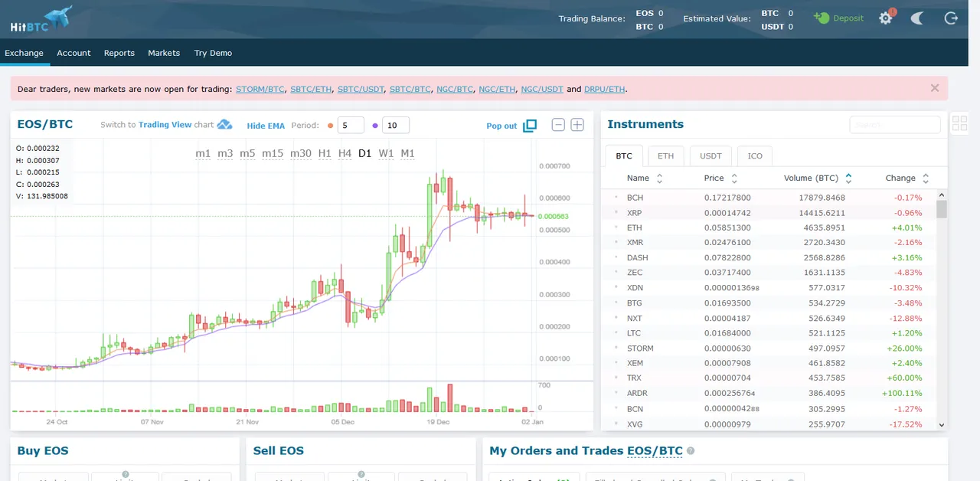The image size is (980, 481).
Task: Switch to the BTC instruments tab
Action: [x=624, y=155]
